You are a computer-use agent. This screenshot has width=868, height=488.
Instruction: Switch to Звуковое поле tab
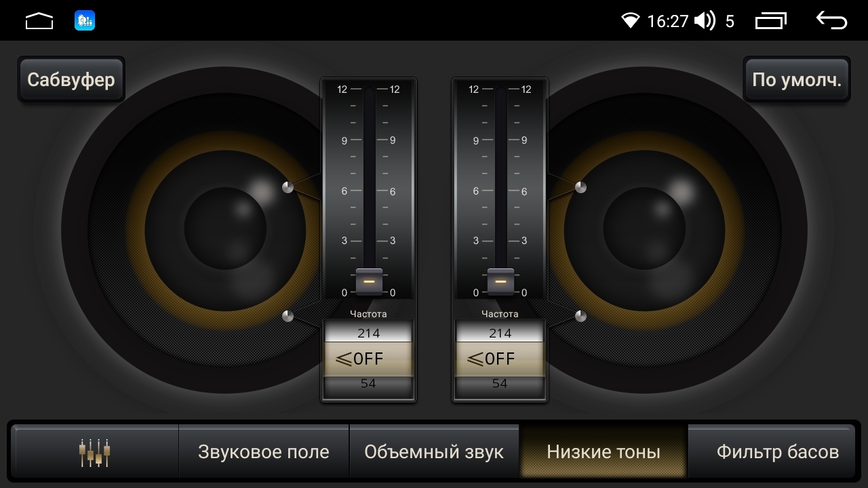264,452
